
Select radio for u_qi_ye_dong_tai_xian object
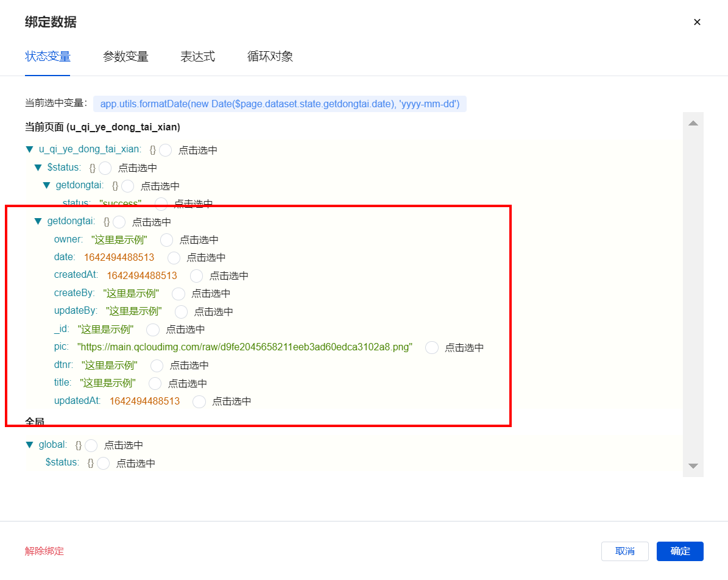[165, 150]
